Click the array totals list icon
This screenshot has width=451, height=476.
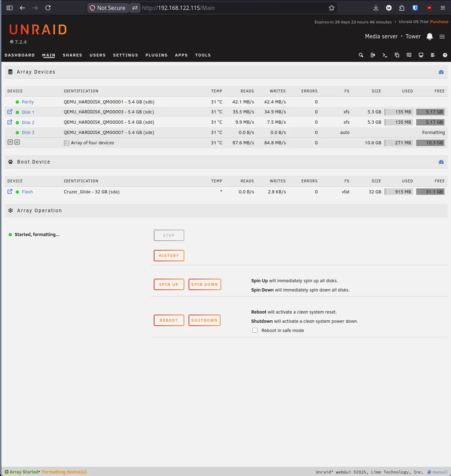point(66,143)
